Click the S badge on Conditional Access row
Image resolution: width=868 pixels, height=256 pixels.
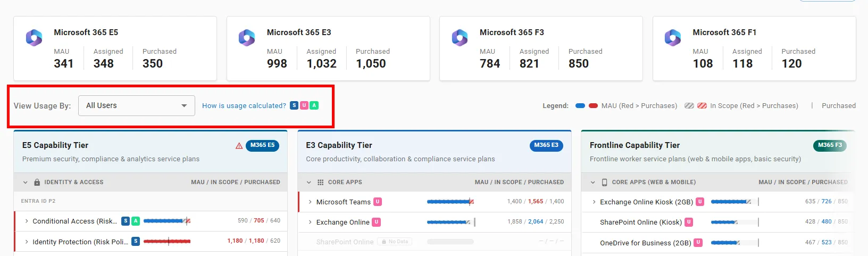pos(126,221)
